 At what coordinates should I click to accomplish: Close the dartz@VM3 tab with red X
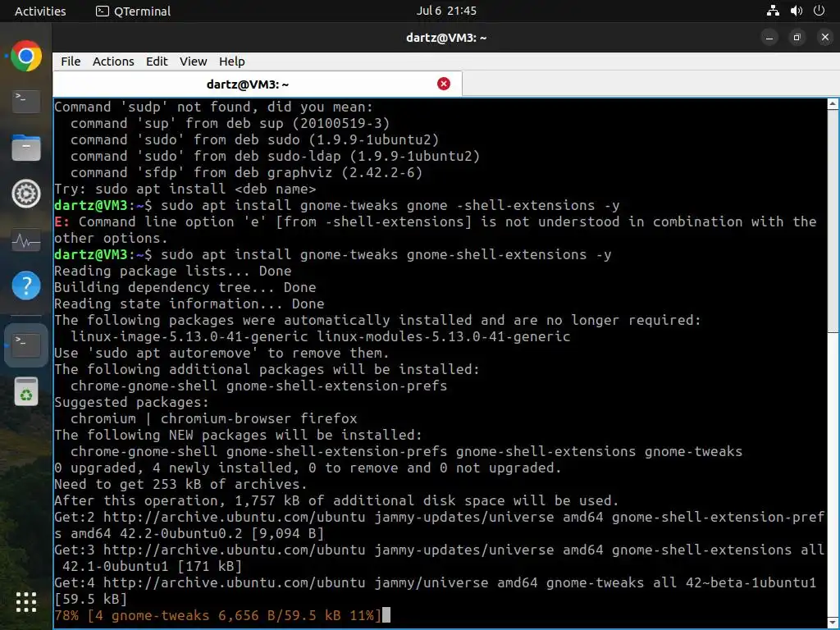[444, 84]
